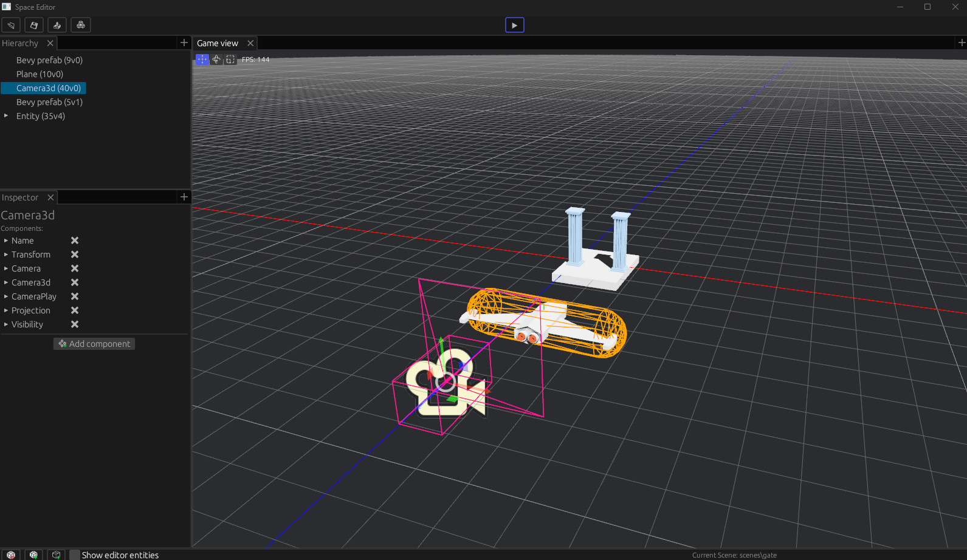This screenshot has height=560, width=967.
Task: Close the Game view tab
Action: (250, 43)
